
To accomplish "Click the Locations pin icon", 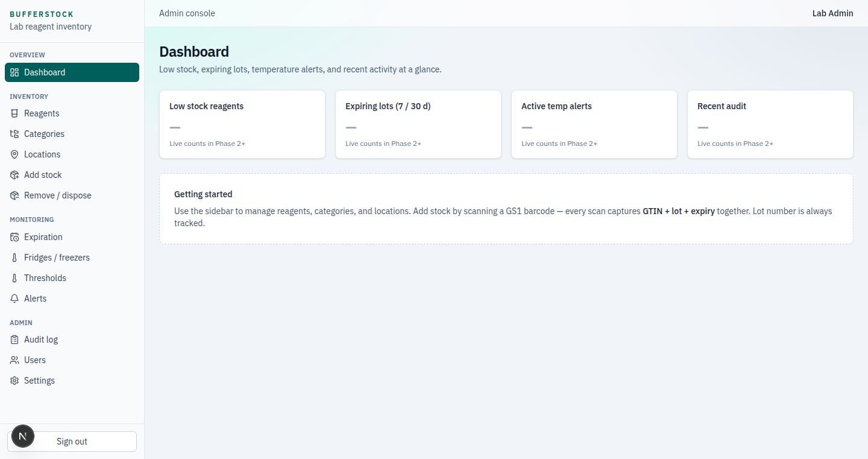I will click(14, 154).
